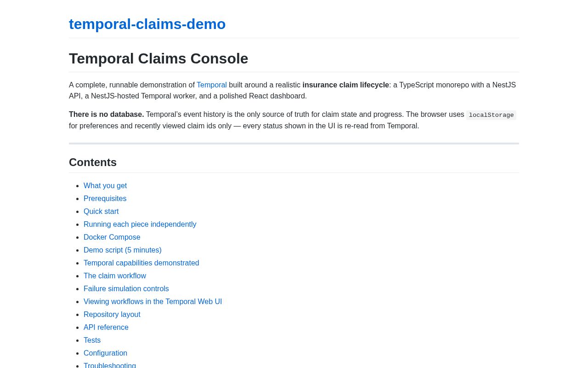The width and height of the screenshot is (588, 368).
Task: Open Demo script (5 minutes) link
Action: pyautogui.click(x=123, y=250)
